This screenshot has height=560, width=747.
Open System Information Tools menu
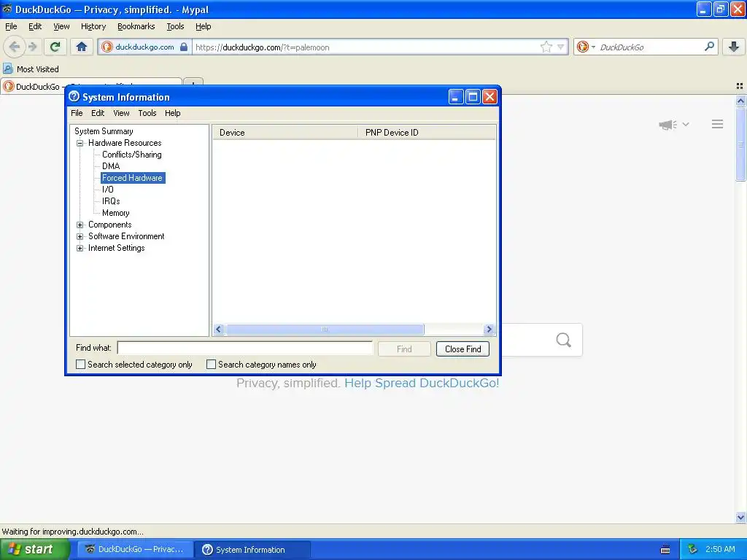[x=147, y=113]
